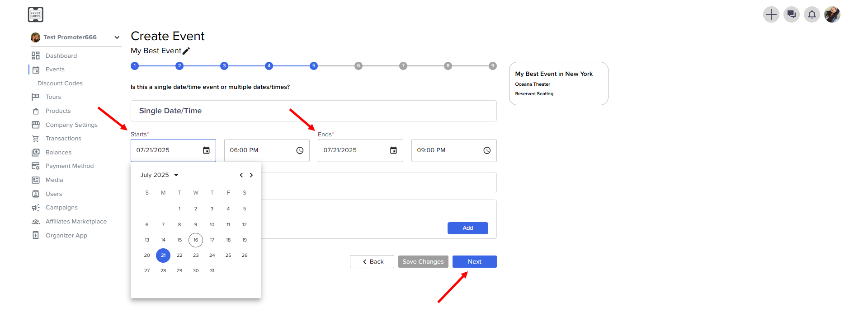Open the user profile avatar

832,14
